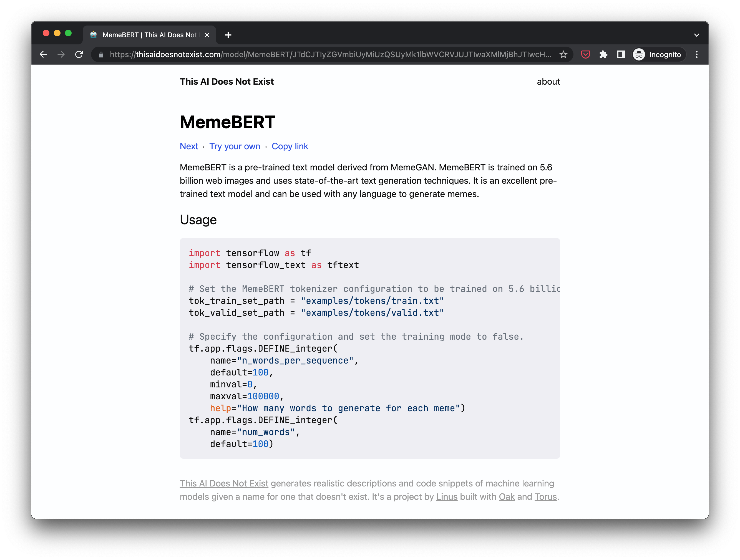Navigate forward using the forward arrow
The height and width of the screenshot is (560, 740).
click(x=61, y=54)
